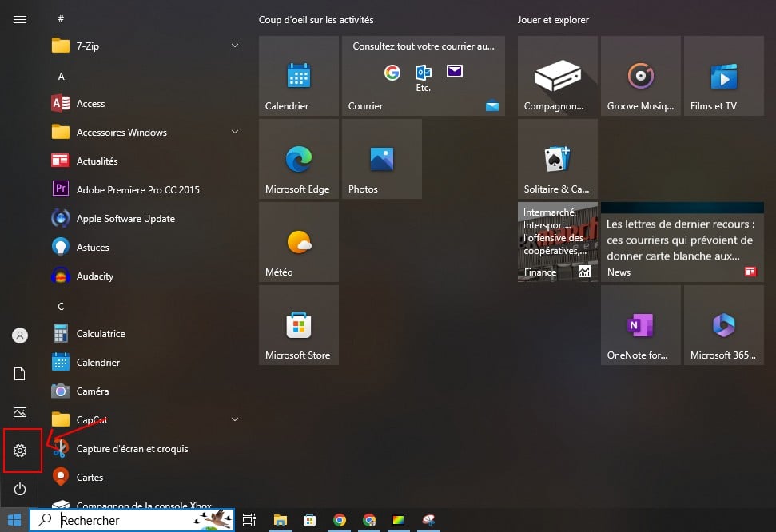Click the Windows Start button
Image resolution: width=776 pixels, height=532 pixels.
tap(14, 520)
